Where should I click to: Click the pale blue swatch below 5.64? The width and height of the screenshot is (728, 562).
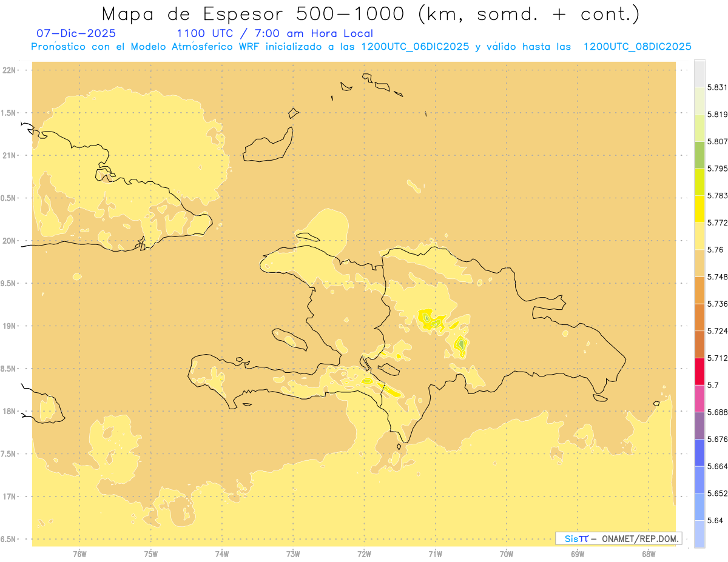pos(699,534)
